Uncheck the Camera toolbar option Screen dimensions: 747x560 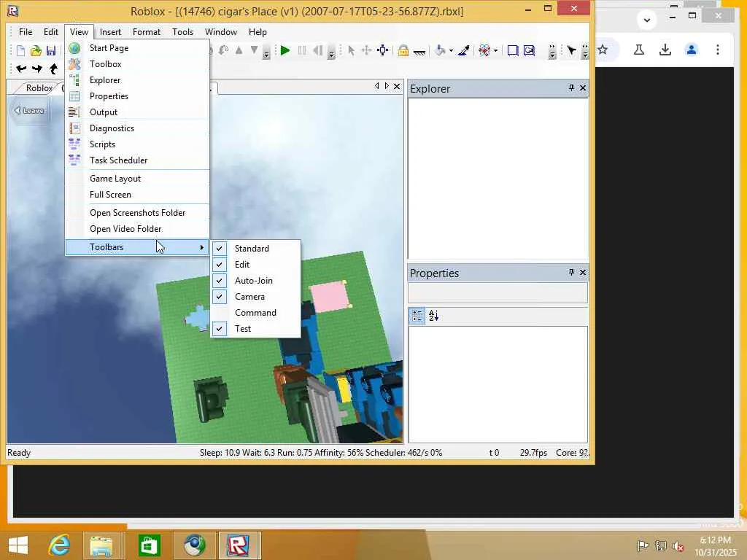(x=255, y=296)
